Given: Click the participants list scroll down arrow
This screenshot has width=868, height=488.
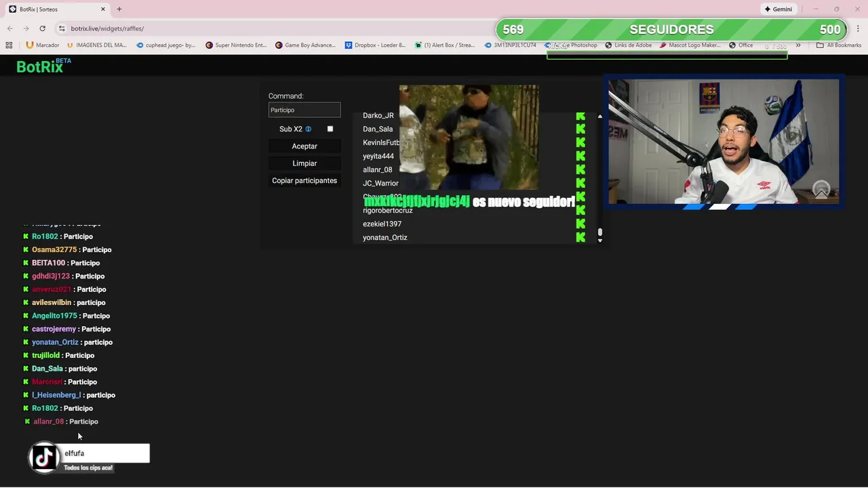Looking at the screenshot, I should [x=599, y=241].
